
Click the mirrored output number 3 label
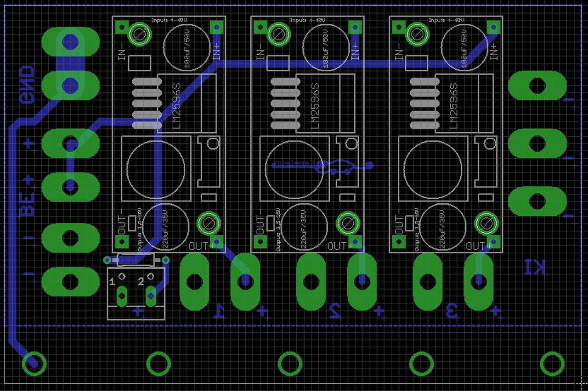coord(452,312)
